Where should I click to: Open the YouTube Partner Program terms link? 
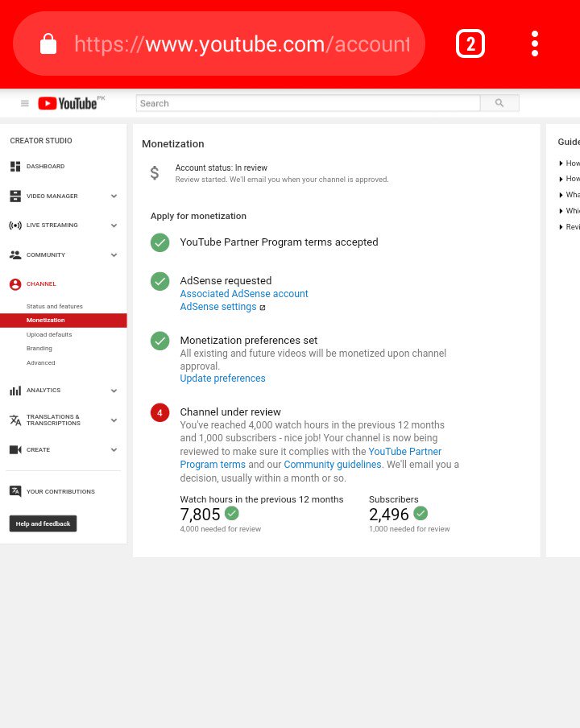311,457
